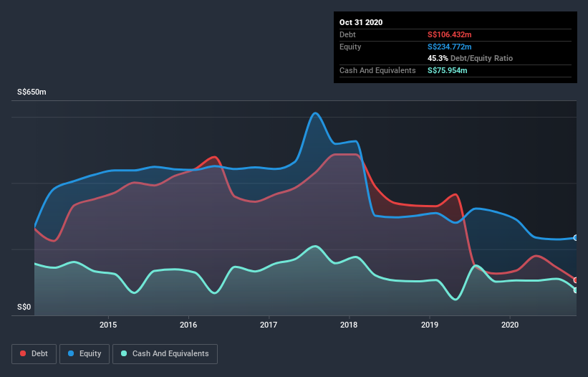This screenshot has height=377, width=588.
Task: Click the 45.3% Debt/Equity Ratio text
Action: point(471,58)
